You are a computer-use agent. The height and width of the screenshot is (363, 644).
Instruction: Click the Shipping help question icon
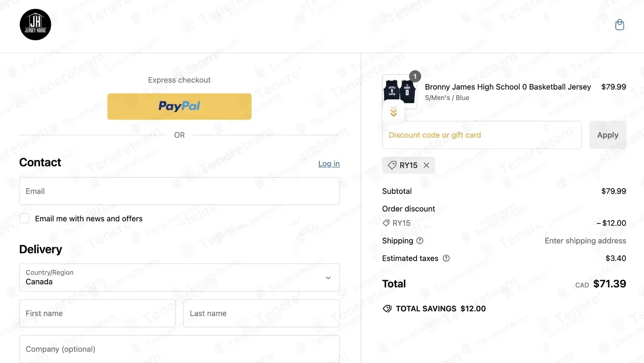420,241
